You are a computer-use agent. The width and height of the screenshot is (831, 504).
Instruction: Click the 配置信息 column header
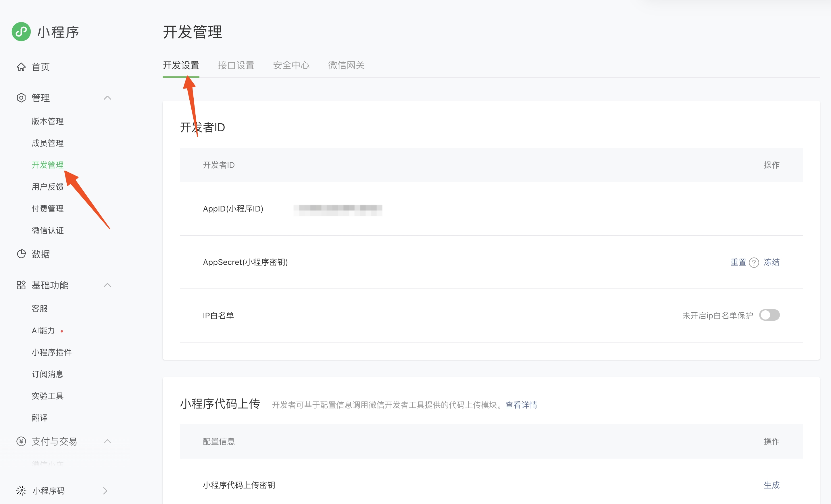pos(219,441)
